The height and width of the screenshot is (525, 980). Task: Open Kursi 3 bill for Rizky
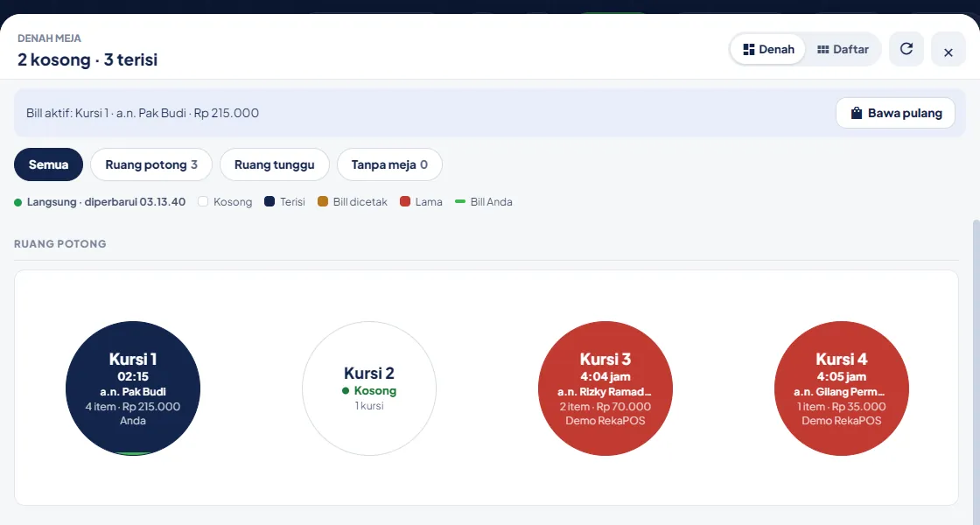coord(605,388)
